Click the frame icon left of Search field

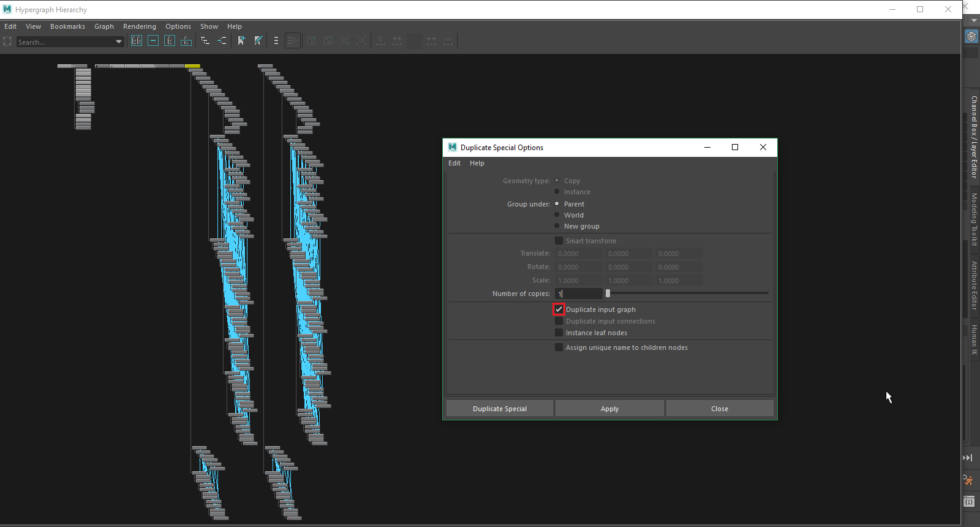[7, 41]
